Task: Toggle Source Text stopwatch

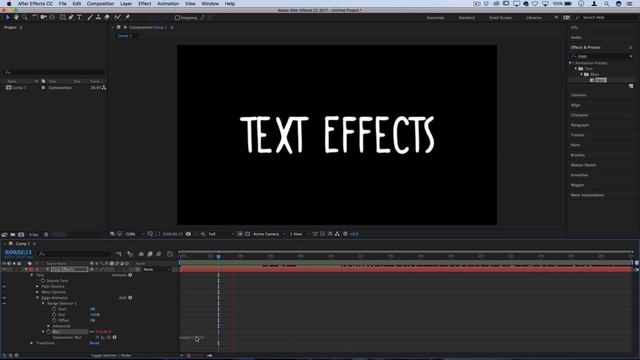Action: coord(43,281)
